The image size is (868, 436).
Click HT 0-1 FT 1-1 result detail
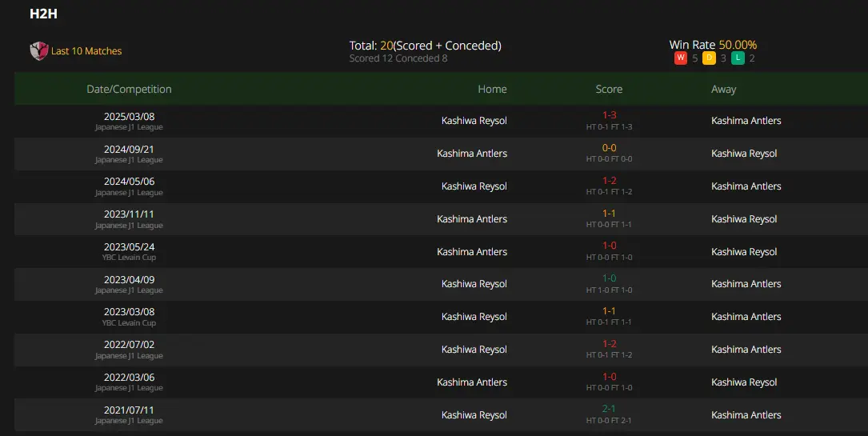click(609, 322)
